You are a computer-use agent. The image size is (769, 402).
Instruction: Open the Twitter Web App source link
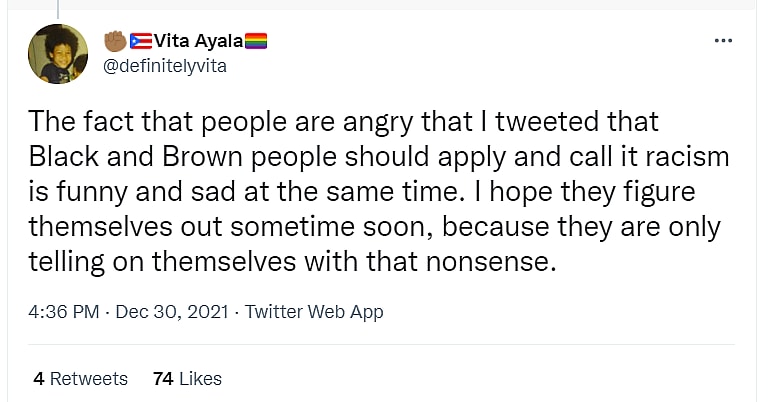[314, 312]
